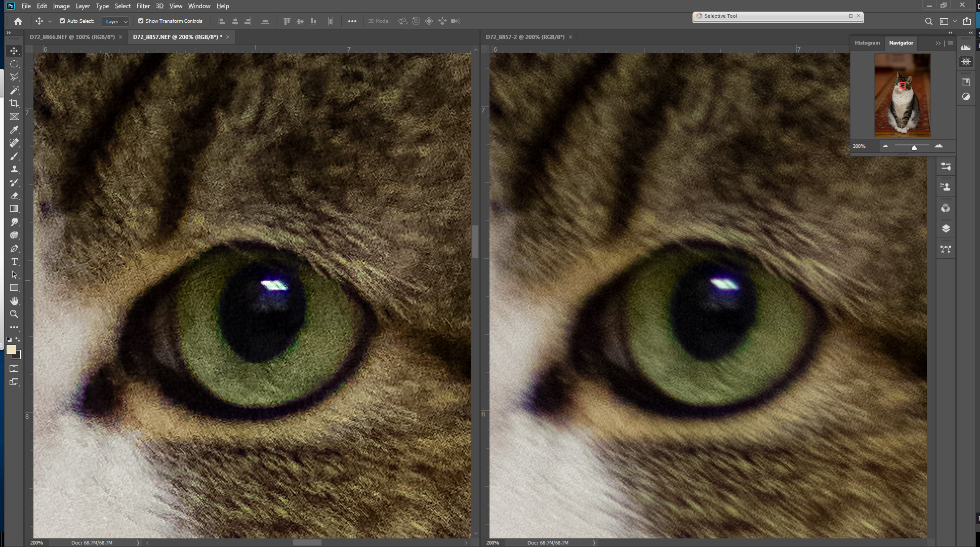Image resolution: width=980 pixels, height=547 pixels.
Task: Change screen mode button
Action: point(14,382)
